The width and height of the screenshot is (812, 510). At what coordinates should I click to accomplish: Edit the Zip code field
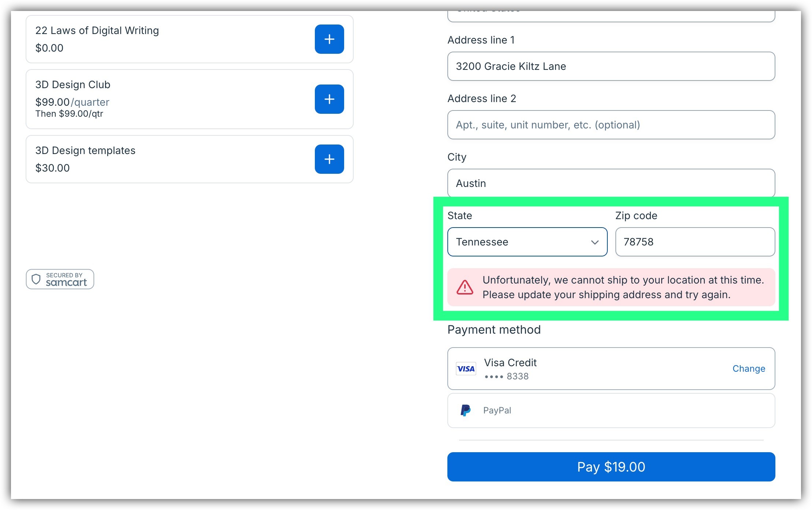[695, 242]
